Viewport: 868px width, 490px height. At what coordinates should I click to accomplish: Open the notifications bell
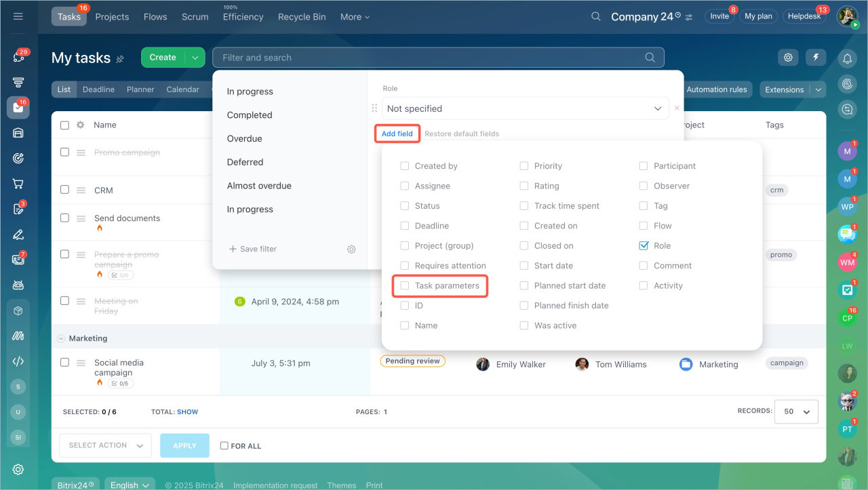[x=847, y=59]
